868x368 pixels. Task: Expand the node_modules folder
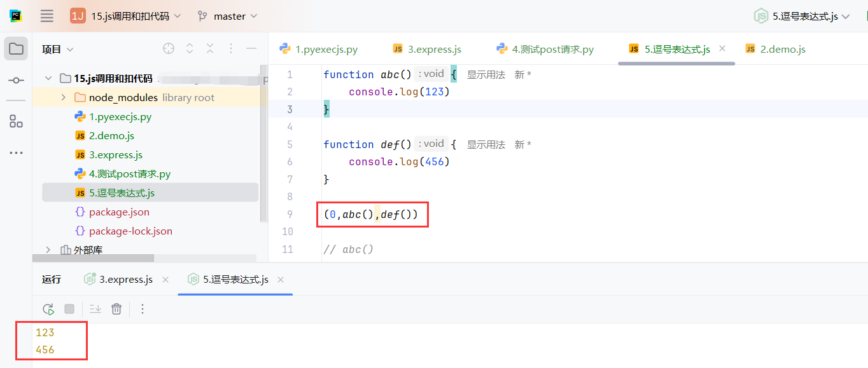click(63, 97)
